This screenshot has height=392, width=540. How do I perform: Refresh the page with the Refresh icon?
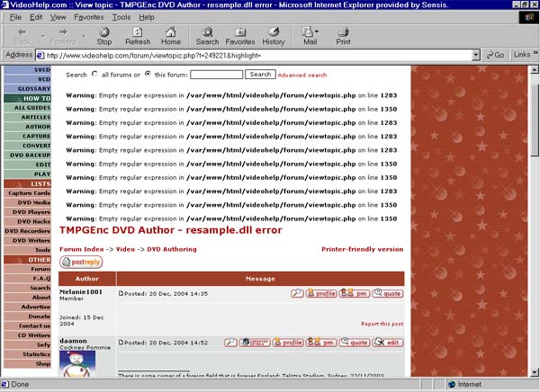coord(138,36)
